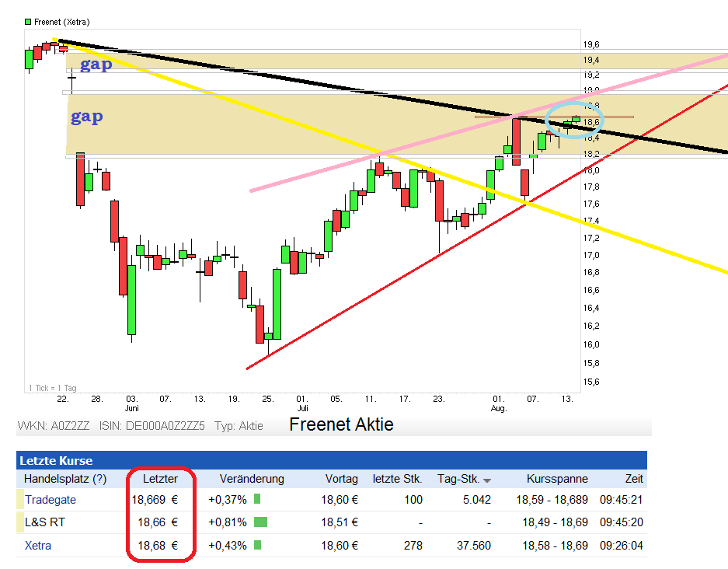Click the Xetra range 18,58 - 18,69
The height and width of the screenshot is (569, 728).
[x=556, y=546]
